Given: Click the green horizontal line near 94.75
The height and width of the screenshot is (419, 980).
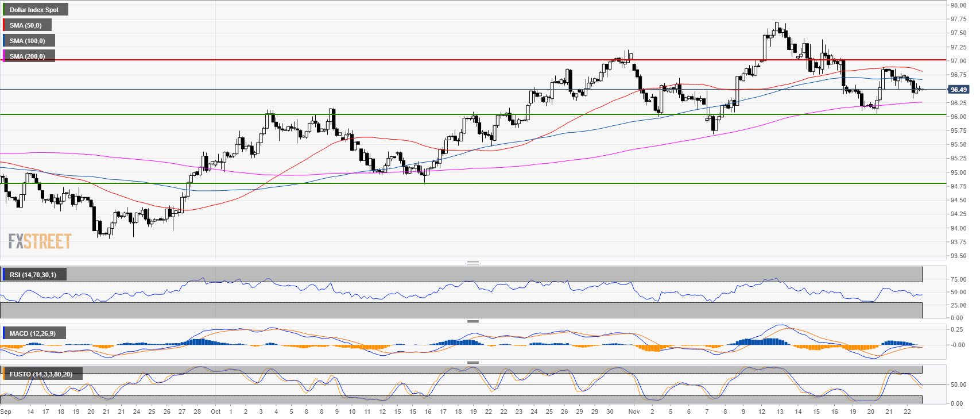Looking at the screenshot, I should (x=517, y=183).
